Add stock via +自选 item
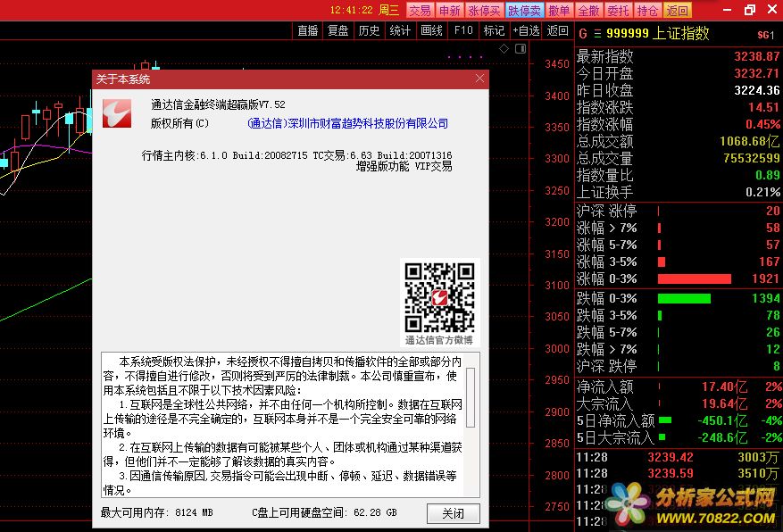The image size is (783, 532). 526,31
